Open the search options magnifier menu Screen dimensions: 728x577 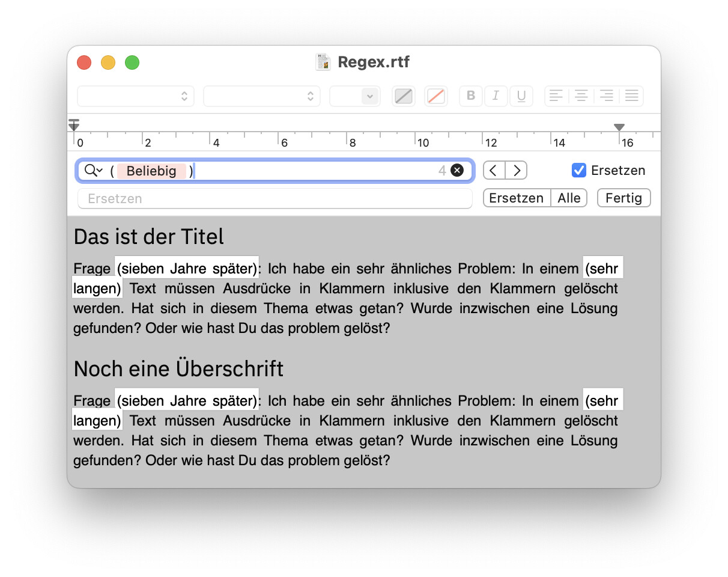(x=93, y=171)
